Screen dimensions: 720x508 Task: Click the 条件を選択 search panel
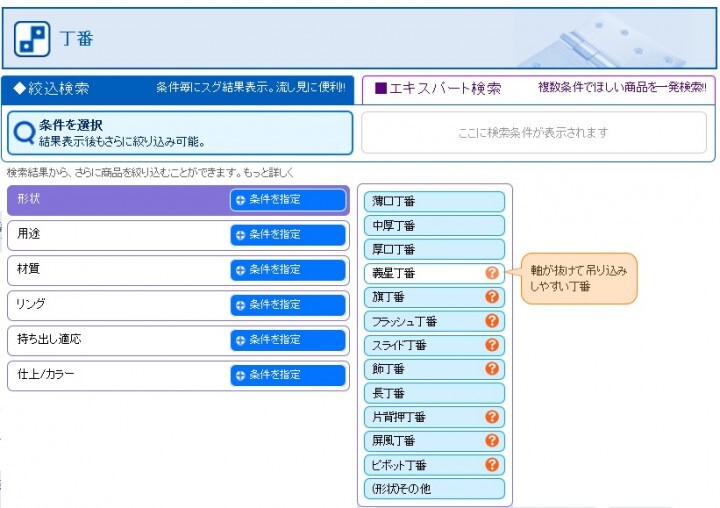click(180, 133)
